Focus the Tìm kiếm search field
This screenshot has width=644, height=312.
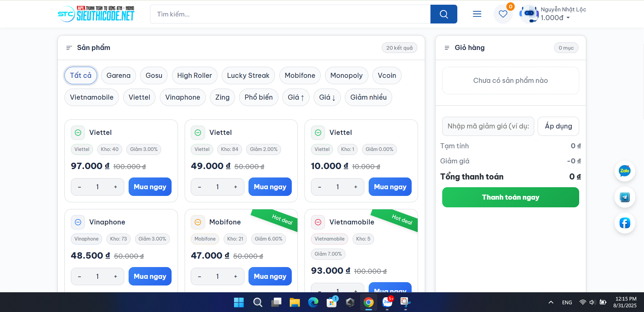[x=290, y=14]
